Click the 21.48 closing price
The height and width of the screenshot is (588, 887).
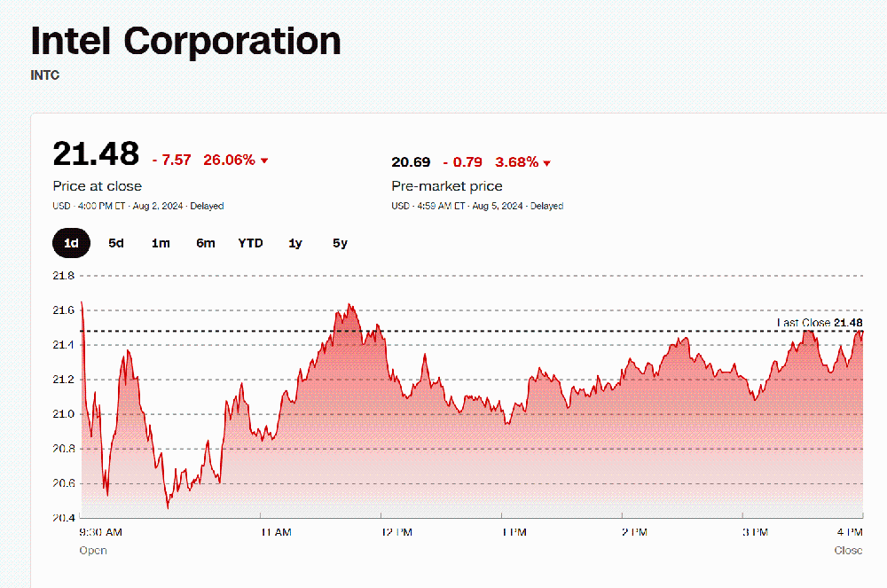(96, 153)
